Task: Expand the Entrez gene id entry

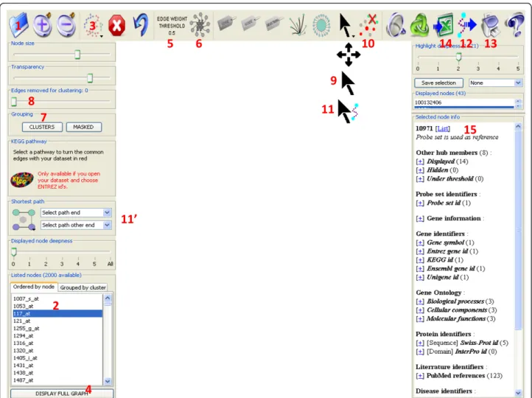Action: [420, 251]
